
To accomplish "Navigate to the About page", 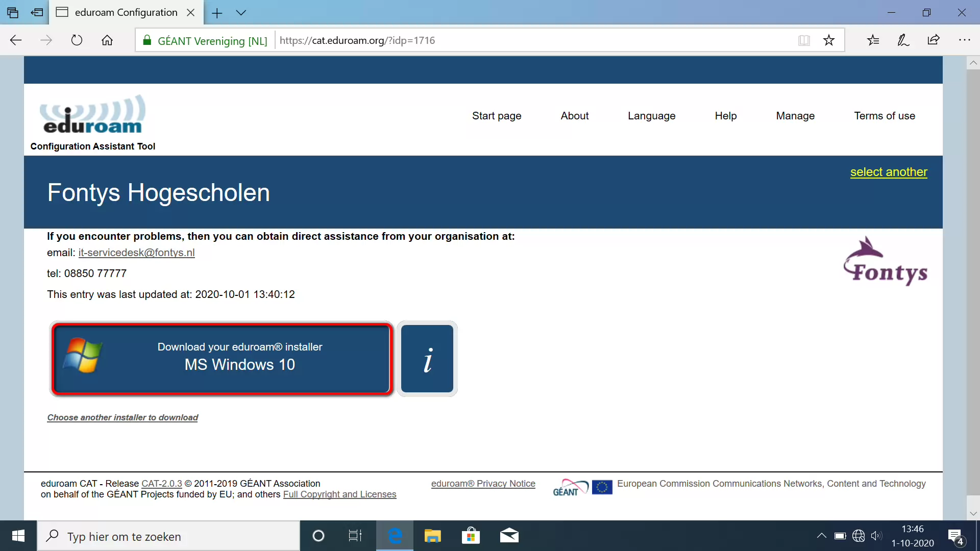I will (575, 116).
